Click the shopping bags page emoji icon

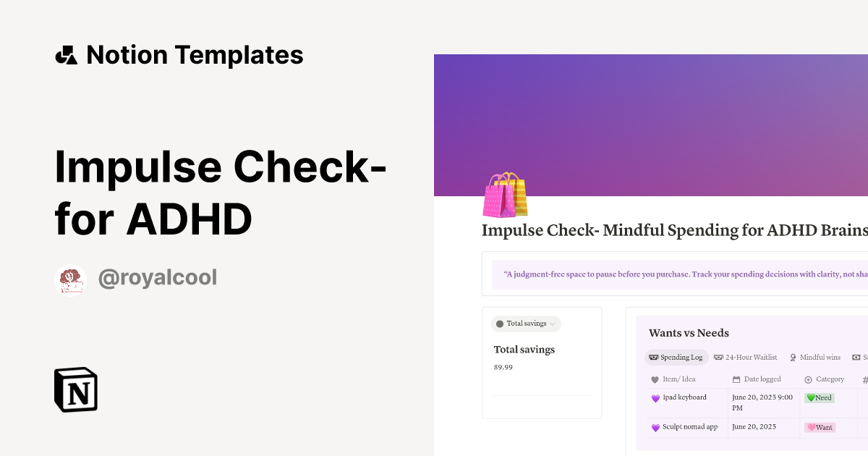pos(504,193)
